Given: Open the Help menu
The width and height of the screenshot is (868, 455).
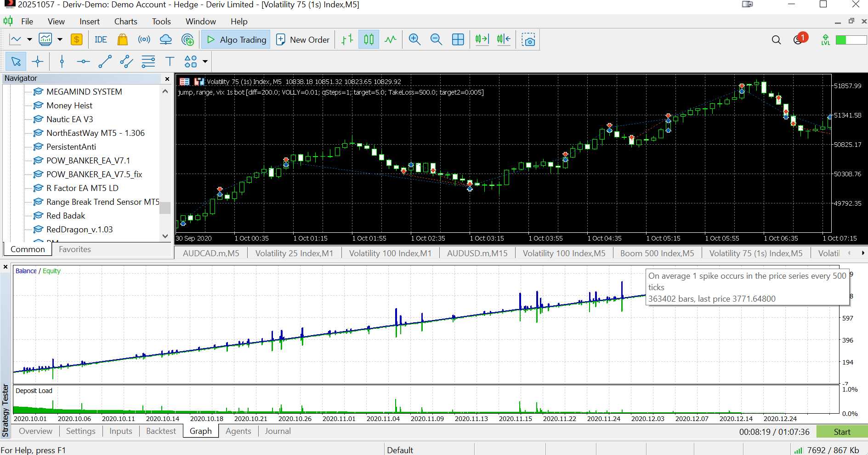Looking at the screenshot, I should (x=239, y=21).
